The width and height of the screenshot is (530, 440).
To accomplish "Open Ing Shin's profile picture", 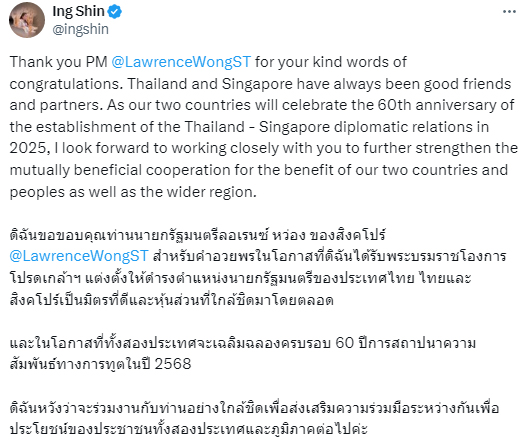I will tap(27, 20).
